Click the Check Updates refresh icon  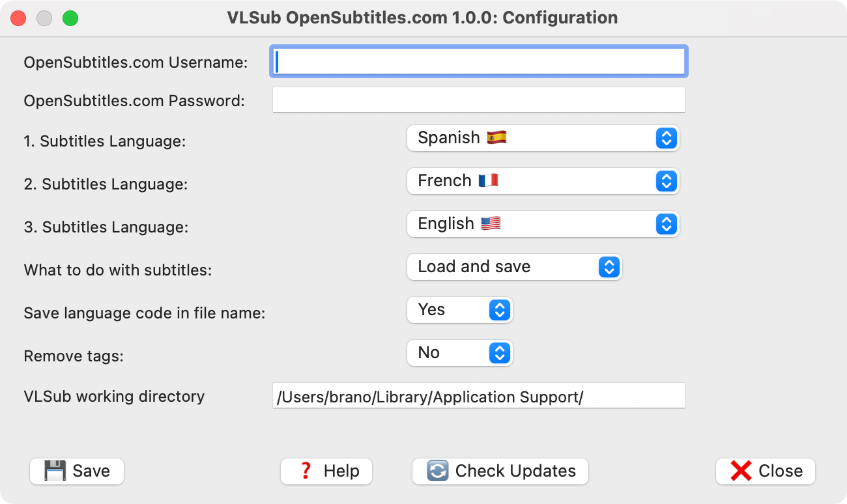pos(438,471)
